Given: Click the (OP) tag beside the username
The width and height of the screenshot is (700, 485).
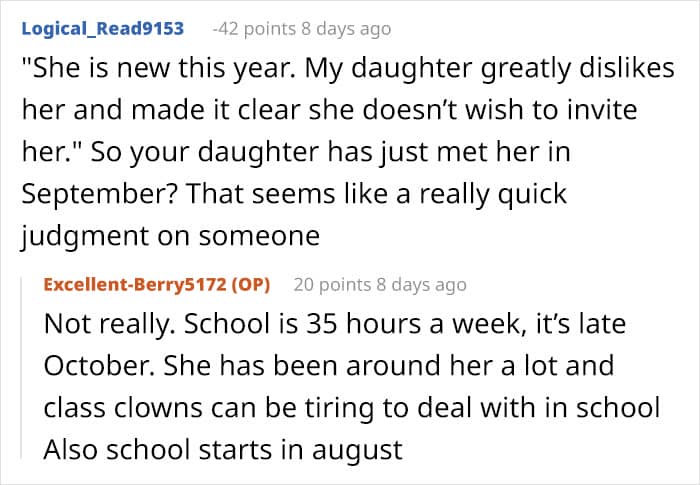Looking at the screenshot, I should click(x=251, y=284).
